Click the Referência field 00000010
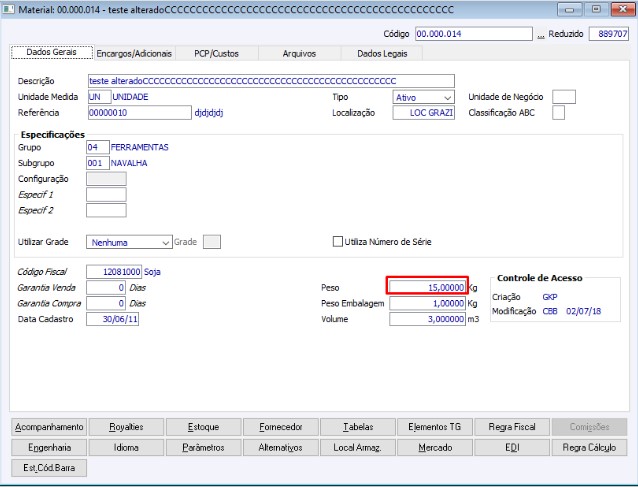The height and width of the screenshot is (487, 638). [x=140, y=113]
